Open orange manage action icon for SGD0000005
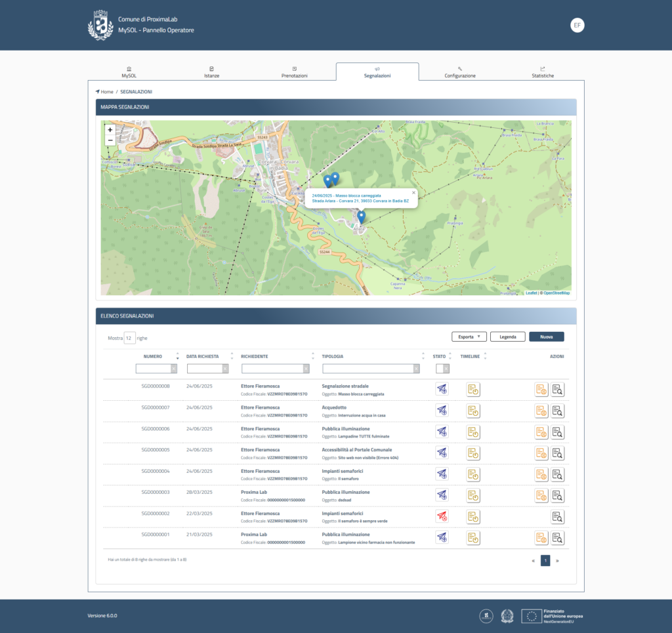This screenshot has height=633, width=672. [x=541, y=453]
